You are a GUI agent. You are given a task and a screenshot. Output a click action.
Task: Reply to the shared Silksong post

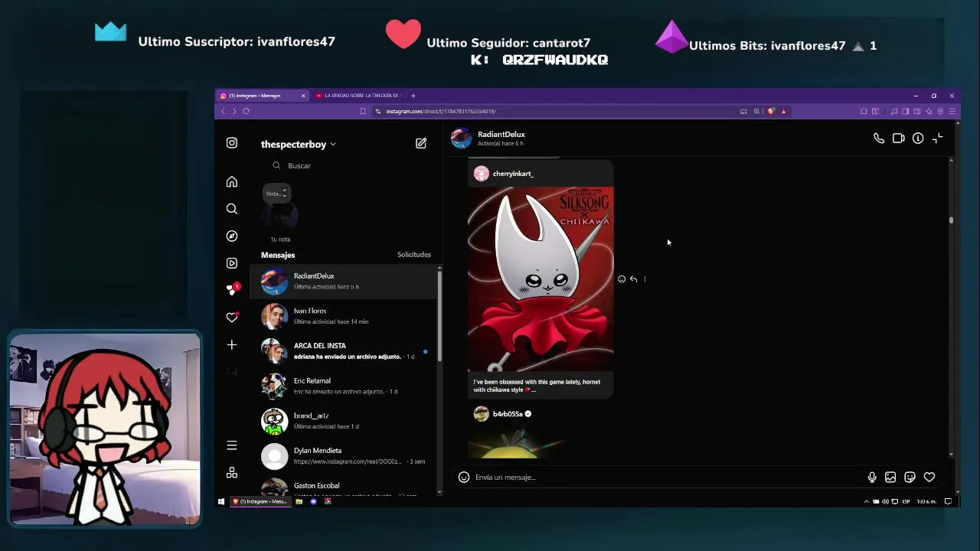633,279
